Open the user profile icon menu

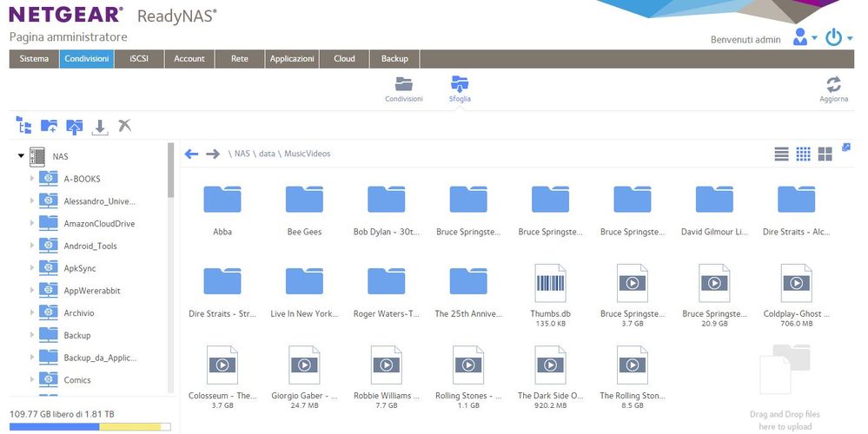tap(805, 37)
